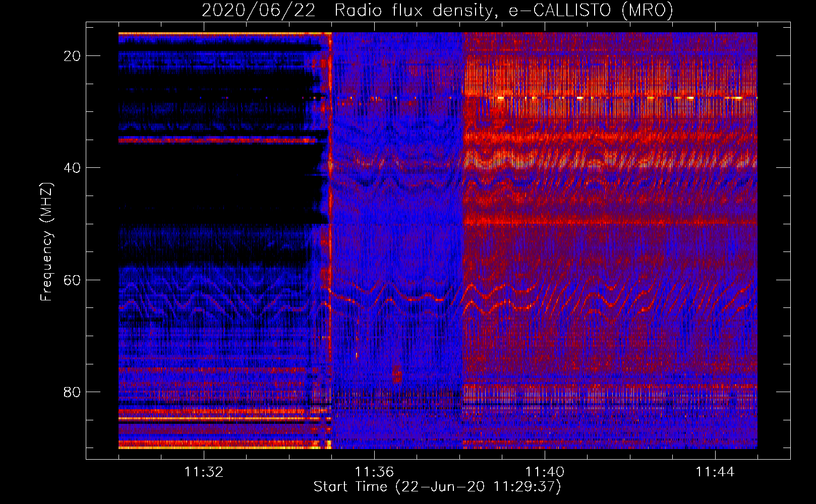Click the 11:32 time tick label
This screenshot has height=504, width=816.
(204, 472)
